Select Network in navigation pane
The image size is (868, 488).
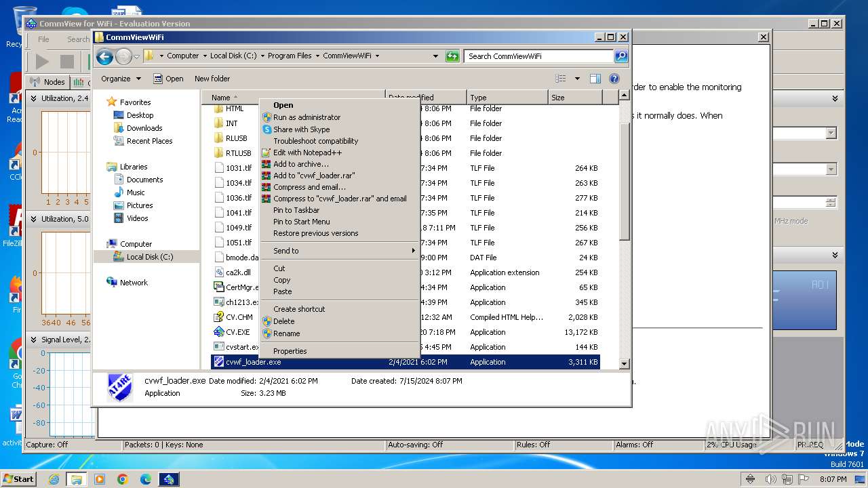(134, 283)
